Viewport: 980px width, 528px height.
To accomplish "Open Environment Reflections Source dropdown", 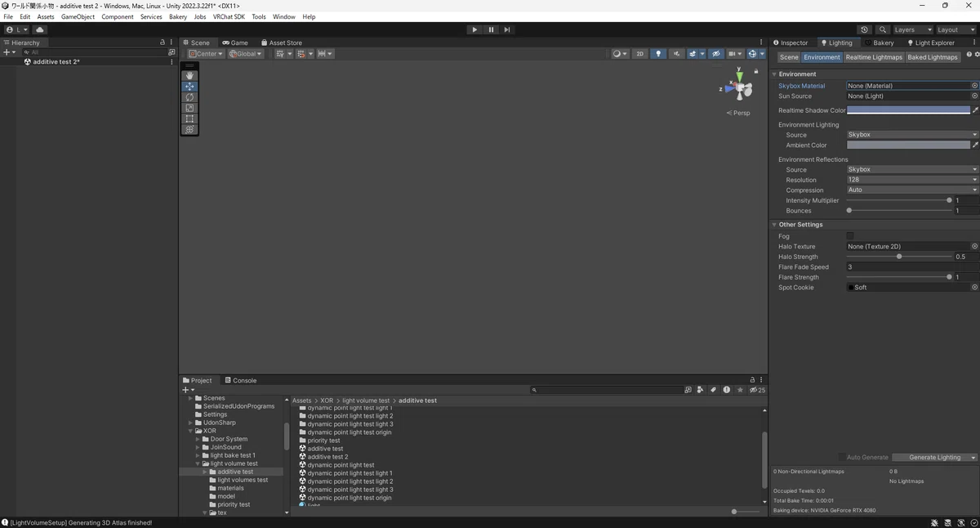I will click(912, 169).
